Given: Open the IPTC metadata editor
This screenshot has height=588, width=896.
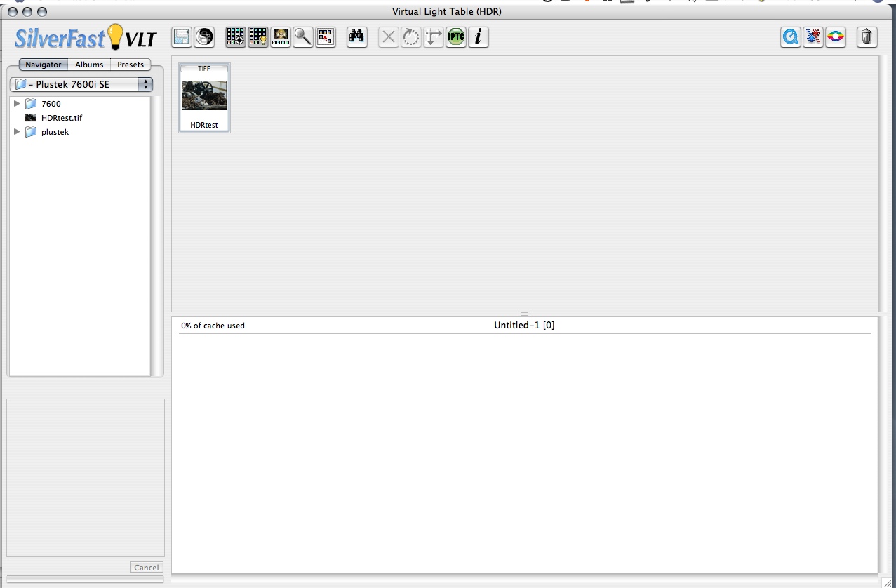Looking at the screenshot, I should [x=456, y=37].
